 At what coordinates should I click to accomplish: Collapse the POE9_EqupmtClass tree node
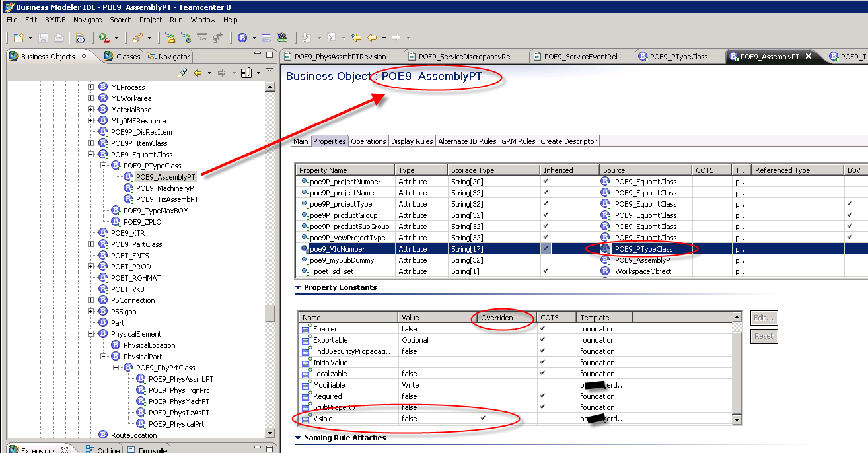point(91,155)
